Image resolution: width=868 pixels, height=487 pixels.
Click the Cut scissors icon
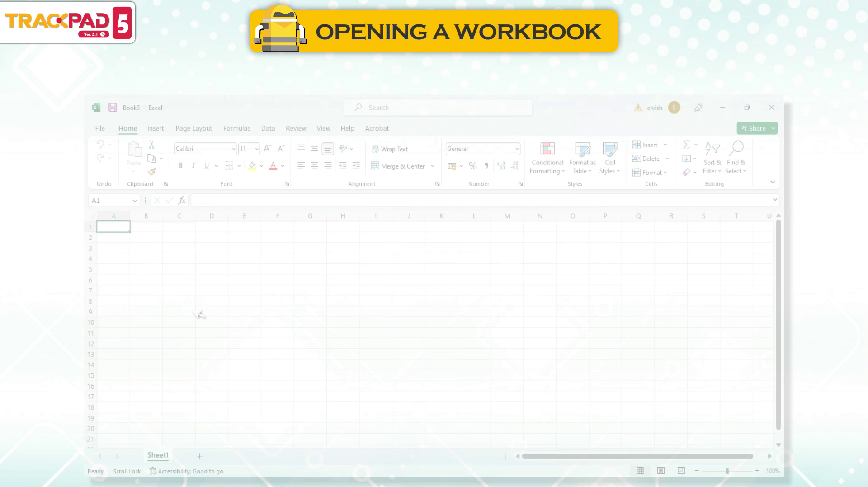coord(152,145)
